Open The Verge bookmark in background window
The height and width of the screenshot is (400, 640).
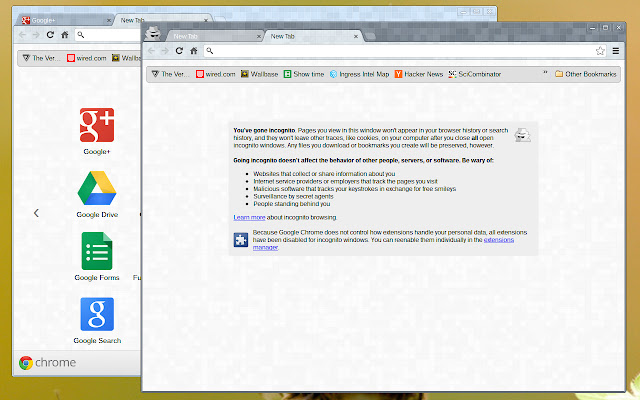pos(41,58)
